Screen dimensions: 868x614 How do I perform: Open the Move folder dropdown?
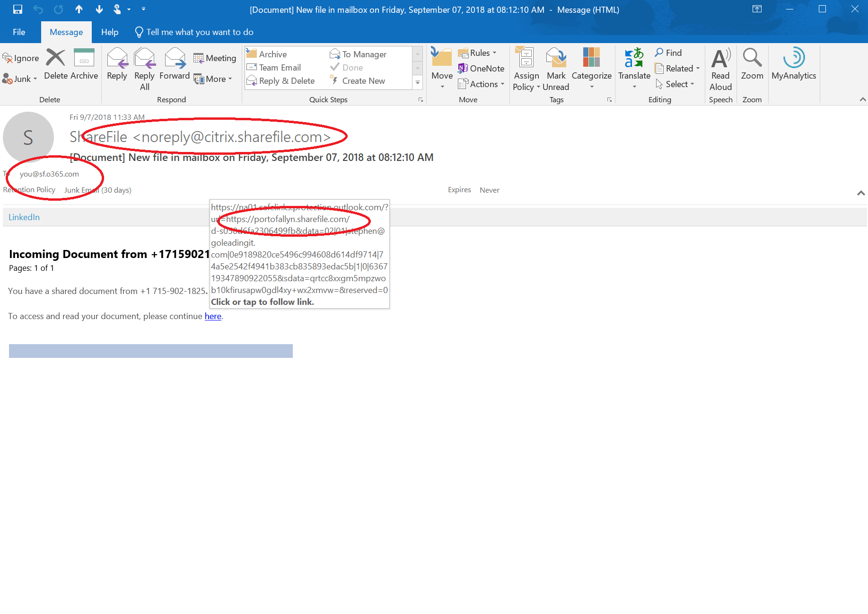coord(442,69)
